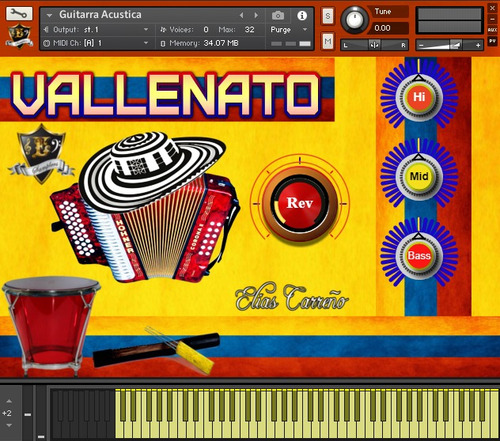Click the memory icon

(163, 43)
